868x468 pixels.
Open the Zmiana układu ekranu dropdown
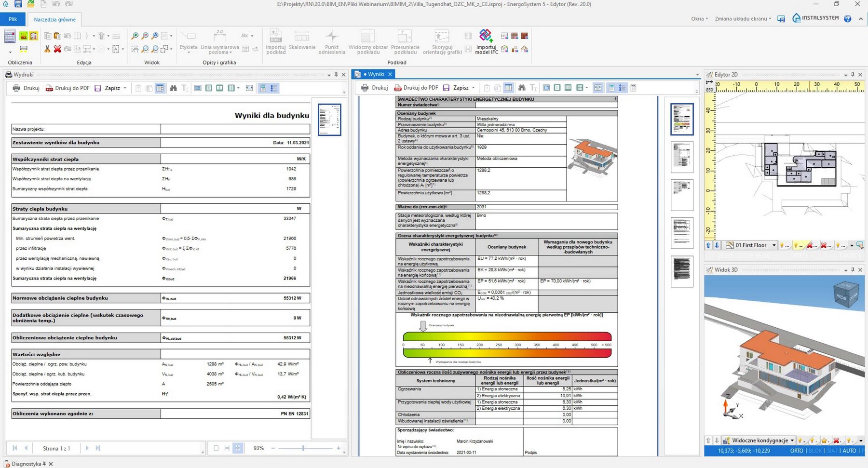click(743, 19)
